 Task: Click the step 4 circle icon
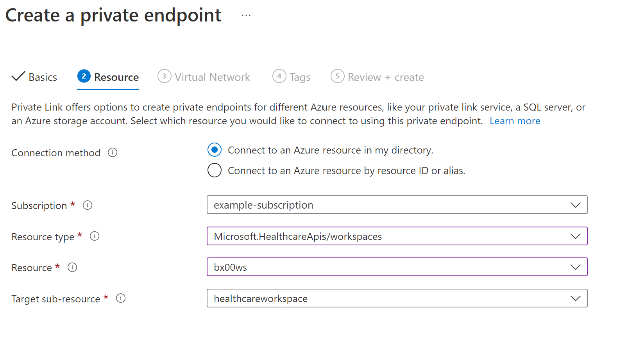pyautogui.click(x=279, y=76)
